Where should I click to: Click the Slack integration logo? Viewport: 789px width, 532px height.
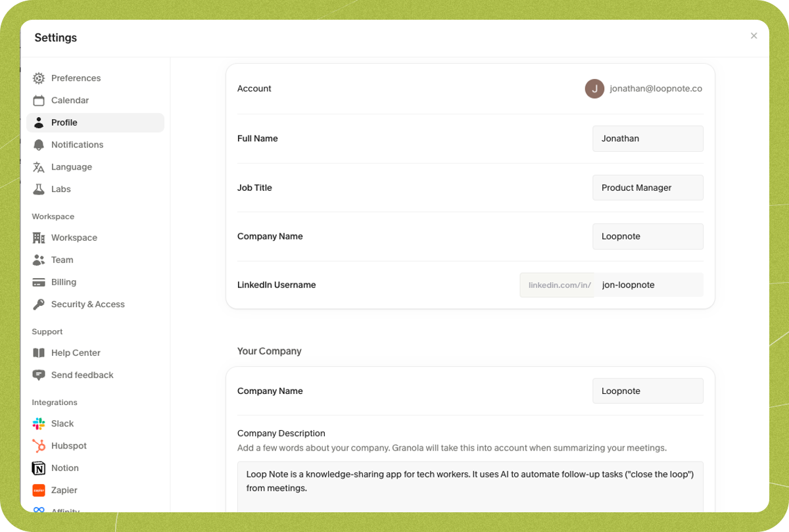click(x=39, y=423)
